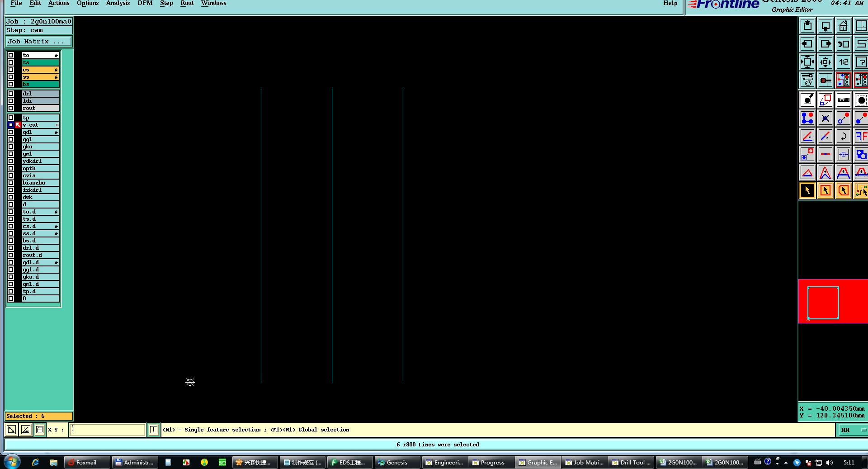Click the red board overview thumbnail

(833, 301)
